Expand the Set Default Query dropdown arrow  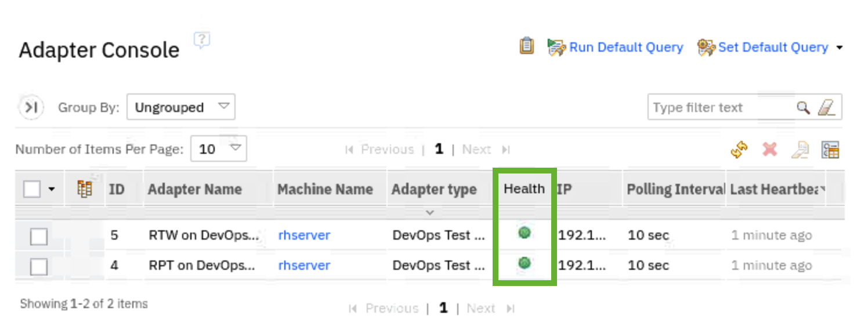coord(839,48)
